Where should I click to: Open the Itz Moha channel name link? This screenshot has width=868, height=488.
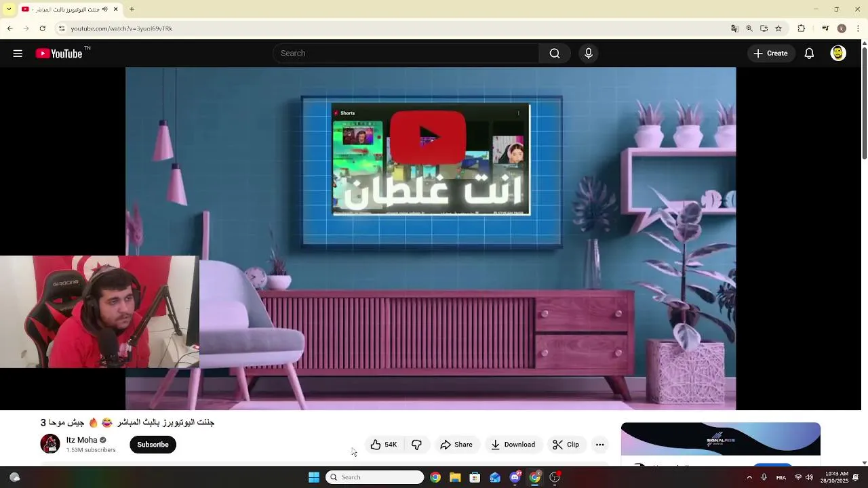tap(81, 440)
